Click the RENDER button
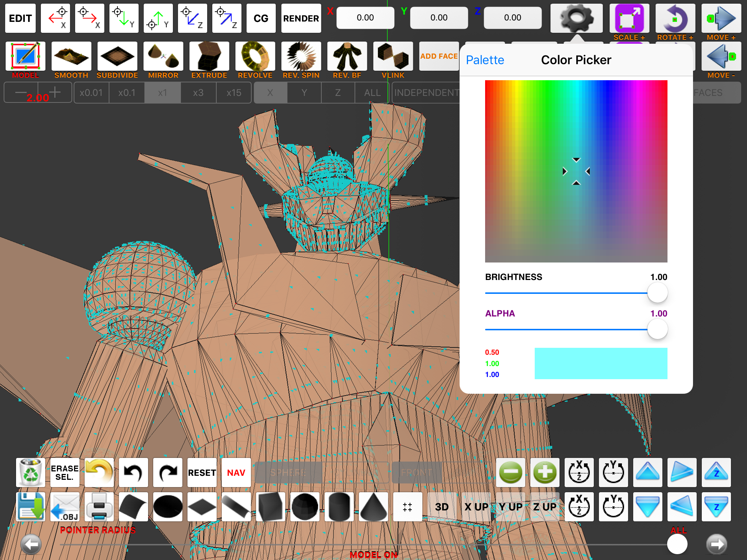Screen dimensions: 747x560 [x=301, y=18]
